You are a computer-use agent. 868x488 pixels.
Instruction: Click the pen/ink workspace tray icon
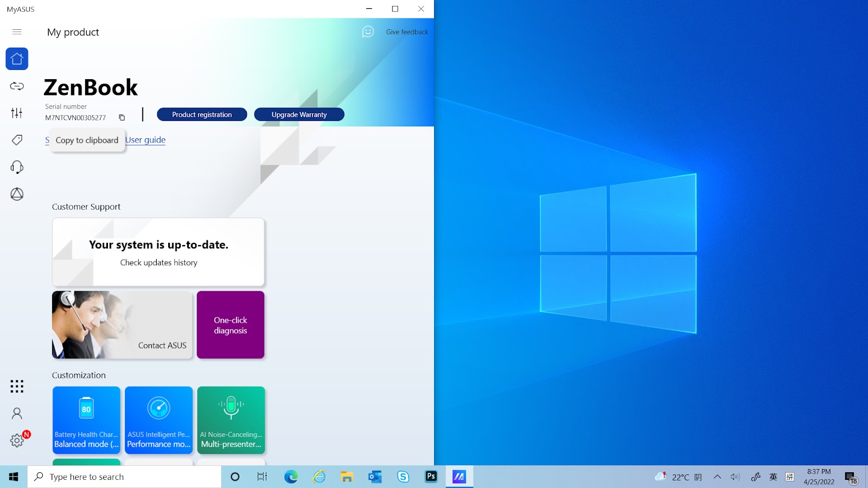pos(756,477)
